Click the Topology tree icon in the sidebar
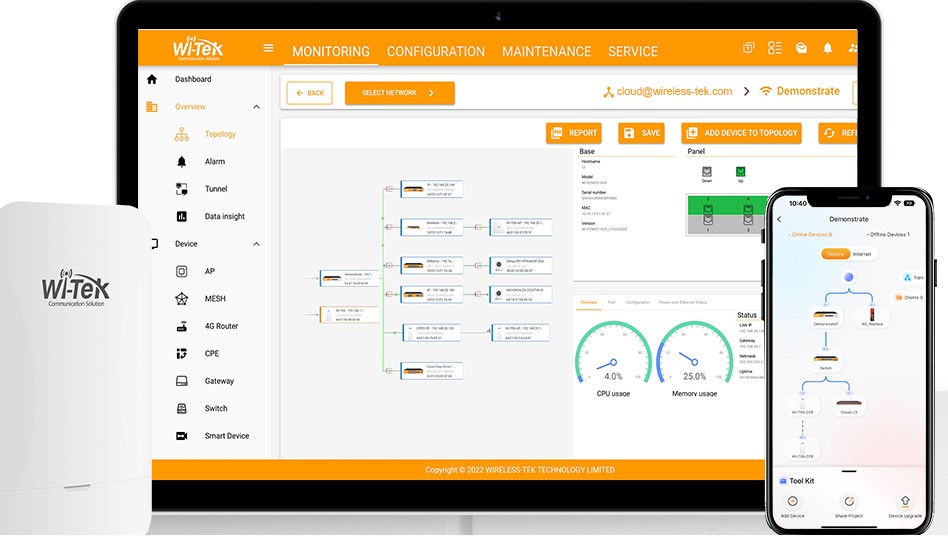 point(181,134)
